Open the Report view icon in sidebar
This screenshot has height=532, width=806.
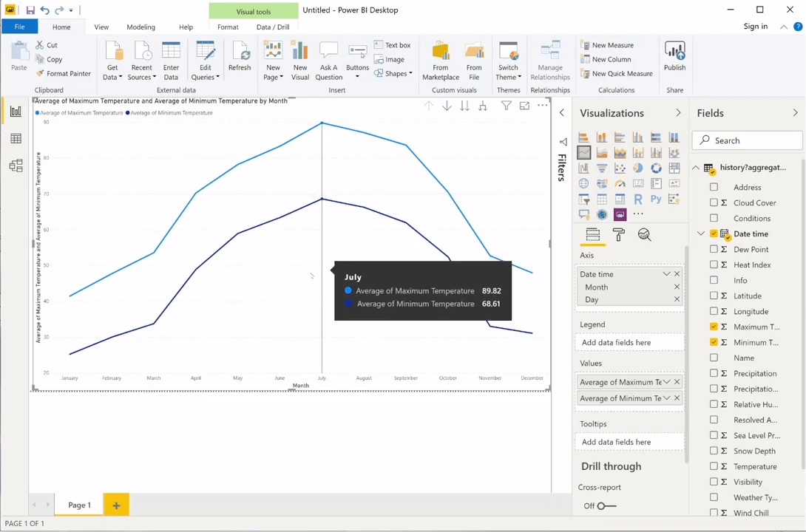point(16,111)
